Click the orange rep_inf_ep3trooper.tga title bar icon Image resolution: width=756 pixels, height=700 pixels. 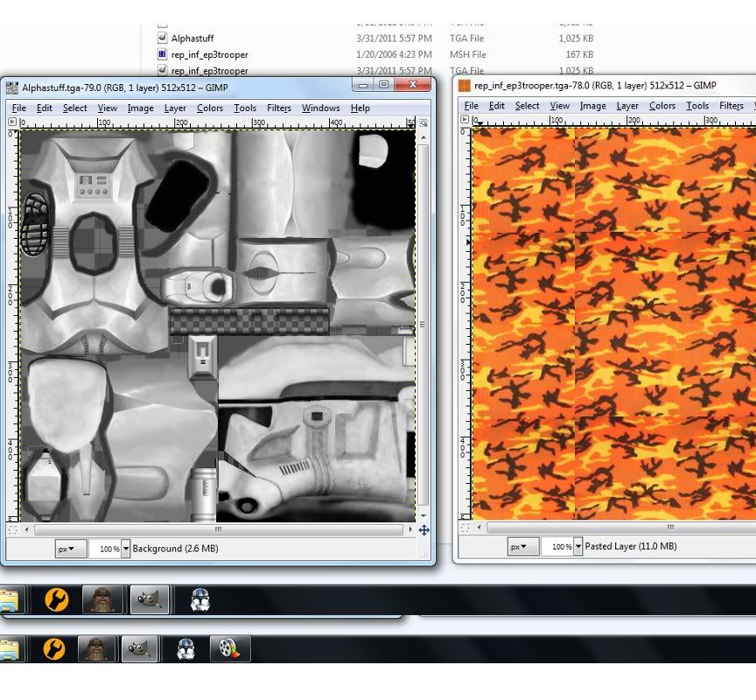pyautogui.click(x=464, y=86)
